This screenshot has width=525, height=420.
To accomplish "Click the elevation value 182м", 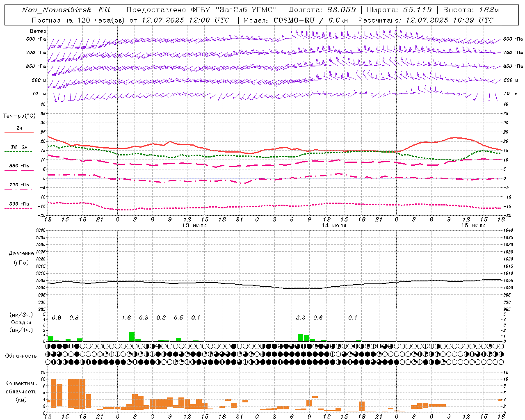I will click(x=488, y=10).
